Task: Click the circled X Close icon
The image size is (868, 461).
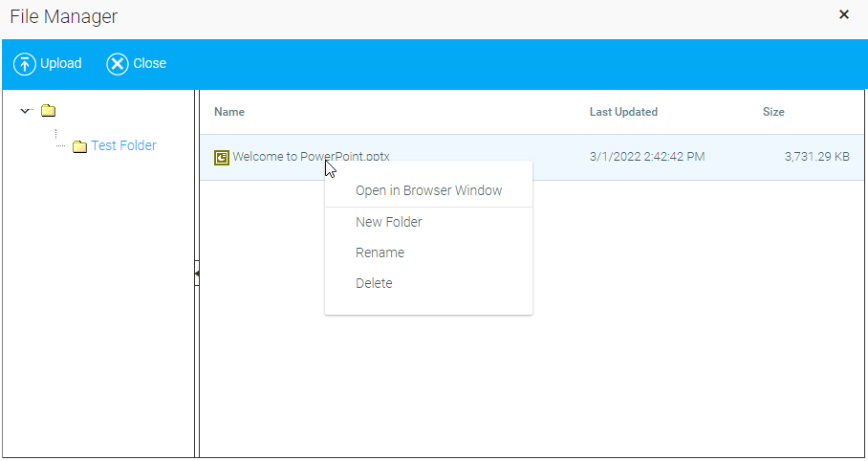Action: click(x=117, y=64)
